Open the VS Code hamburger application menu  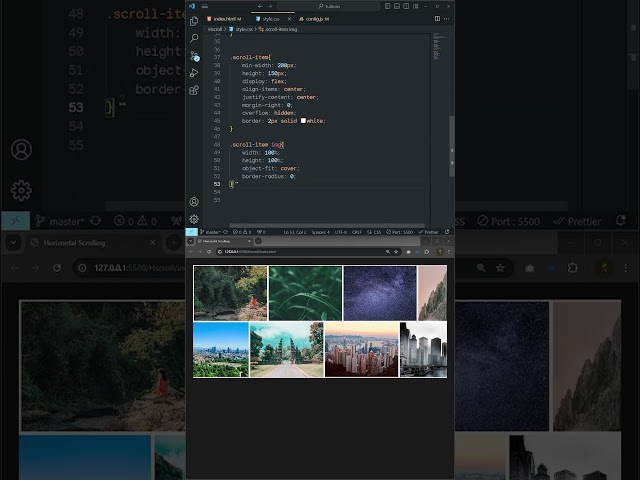205,6
